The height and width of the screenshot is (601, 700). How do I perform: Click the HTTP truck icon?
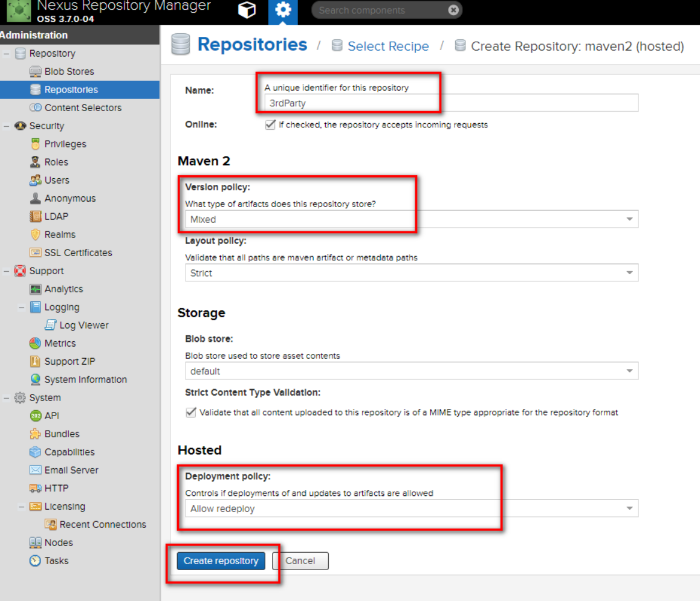pos(35,488)
